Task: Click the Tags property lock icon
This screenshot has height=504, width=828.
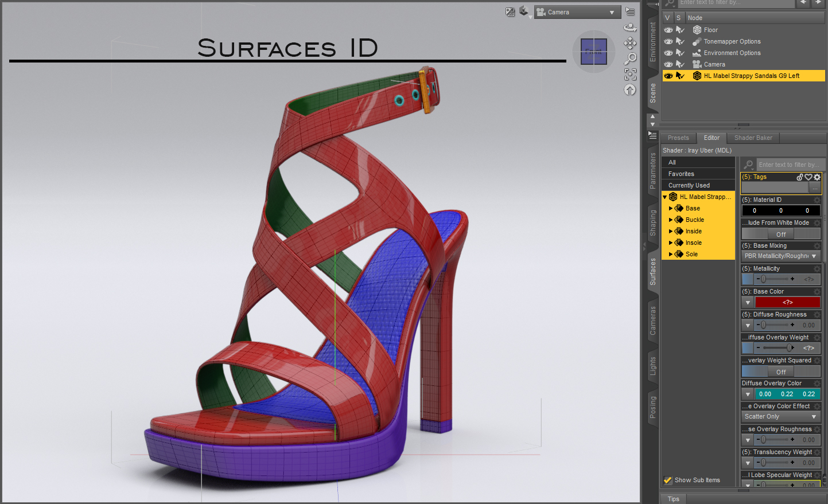Action: point(800,177)
